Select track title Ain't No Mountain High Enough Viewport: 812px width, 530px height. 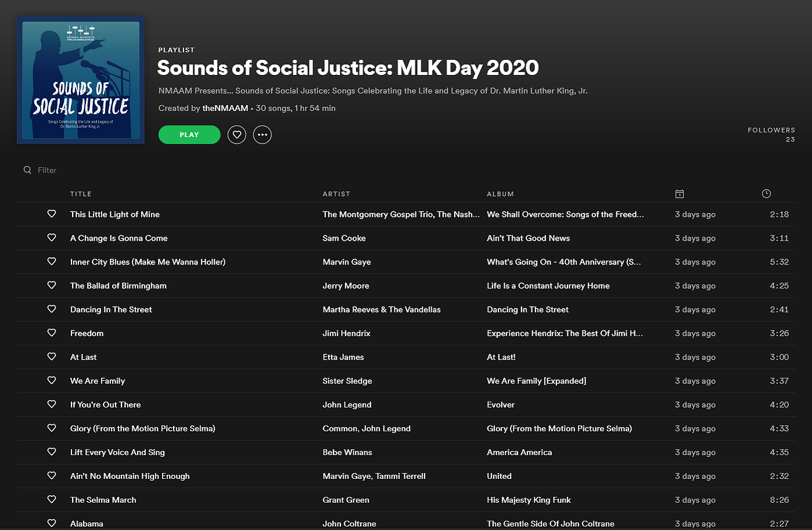[x=130, y=477]
